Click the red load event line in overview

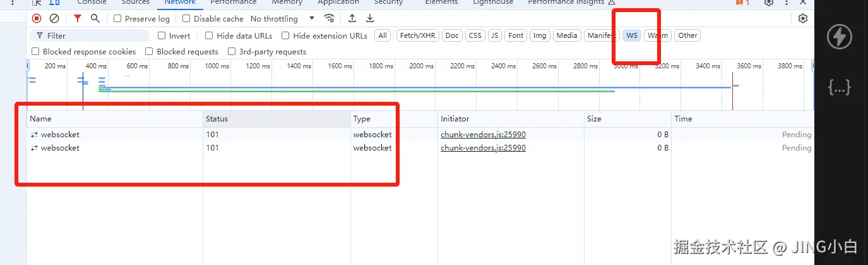click(732, 90)
